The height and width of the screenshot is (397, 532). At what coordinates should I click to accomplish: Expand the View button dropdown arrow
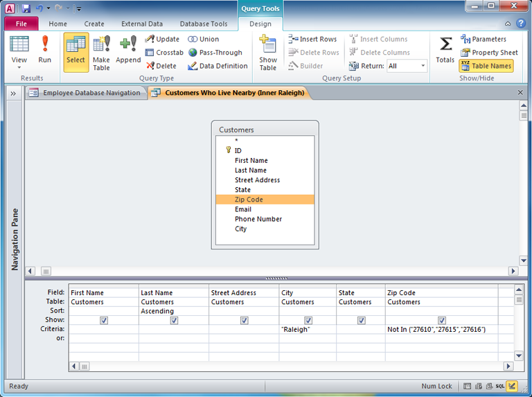tap(19, 69)
